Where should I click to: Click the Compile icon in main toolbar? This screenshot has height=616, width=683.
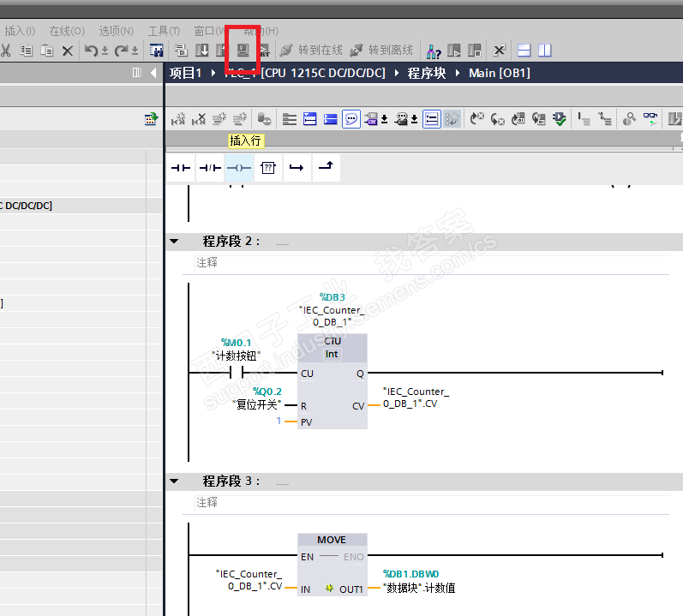181,51
